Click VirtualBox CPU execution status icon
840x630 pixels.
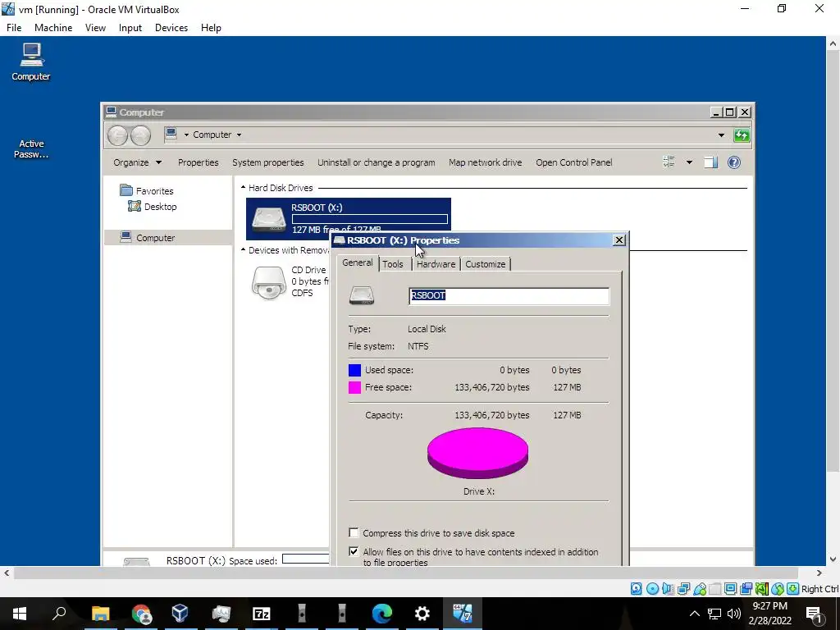click(x=762, y=589)
